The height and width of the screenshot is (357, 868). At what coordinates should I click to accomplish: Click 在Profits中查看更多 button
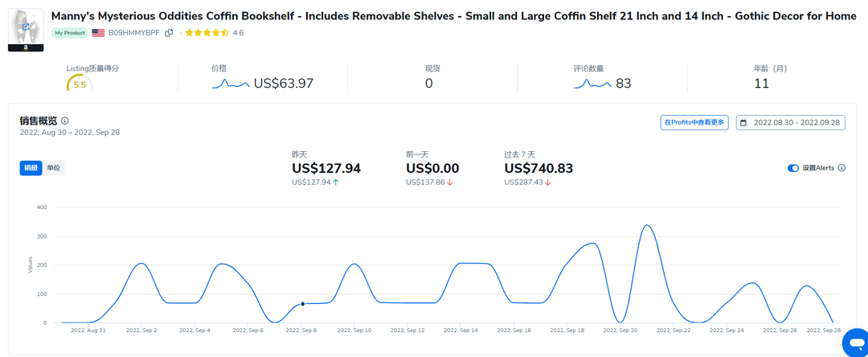point(694,123)
